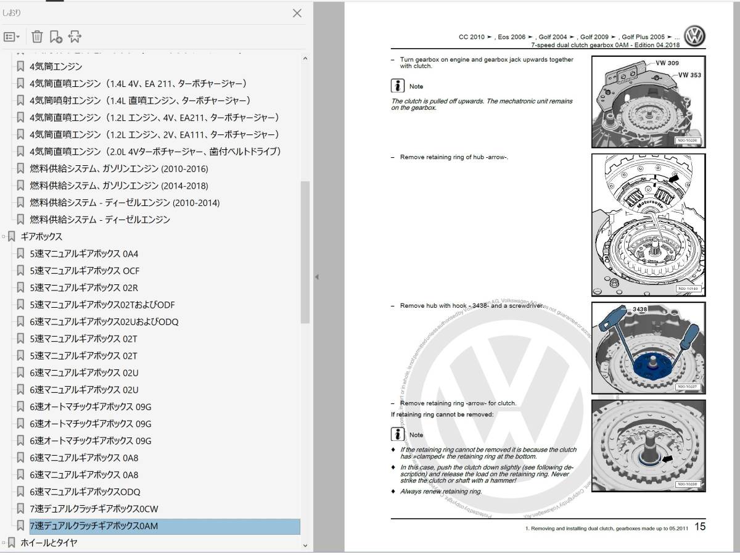Click bookmark icon beside 2.0L 4Vターボチャージャー entry

[x=20, y=151]
